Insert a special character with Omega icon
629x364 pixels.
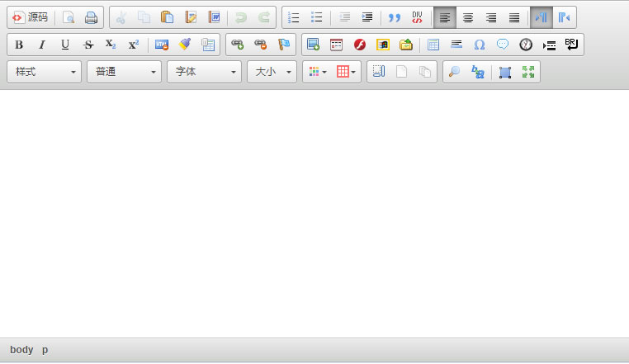point(479,45)
